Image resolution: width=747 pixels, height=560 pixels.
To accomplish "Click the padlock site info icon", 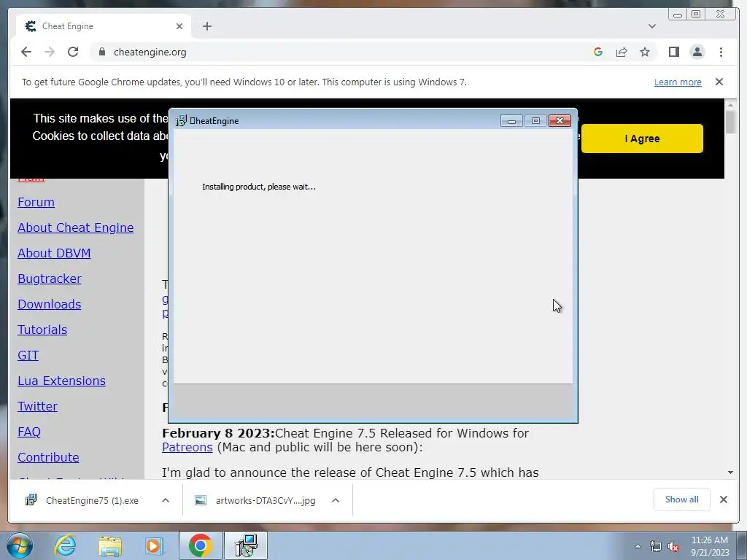I will (101, 52).
